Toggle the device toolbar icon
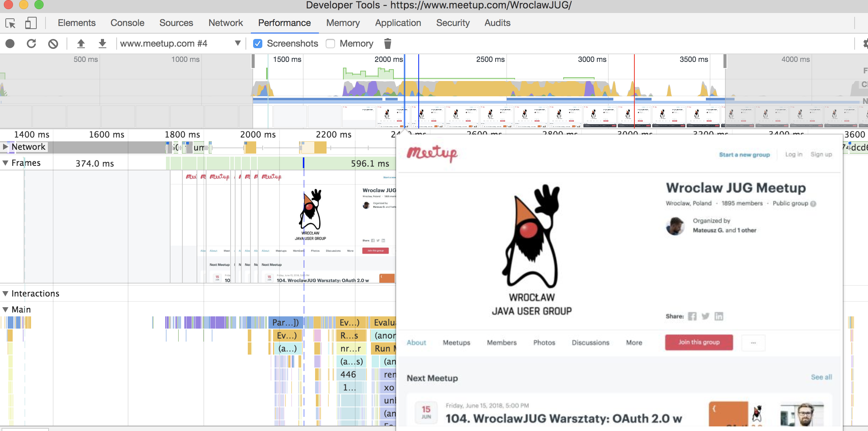Image resolution: width=868 pixels, height=431 pixels. (x=31, y=23)
